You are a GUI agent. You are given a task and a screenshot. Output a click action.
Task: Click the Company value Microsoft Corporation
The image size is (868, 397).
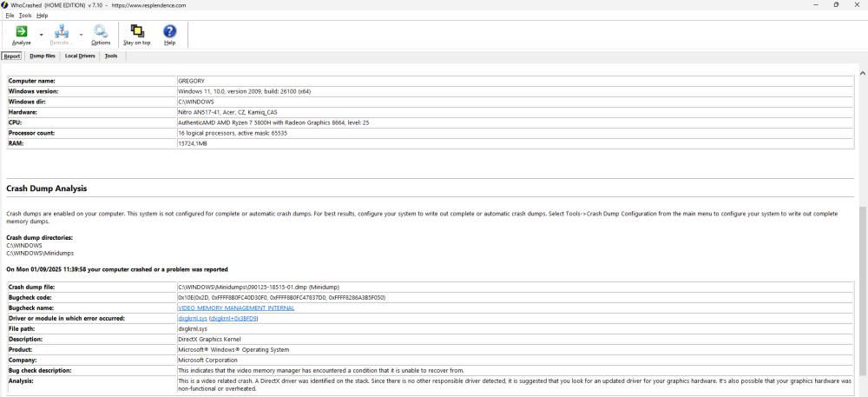207,360
